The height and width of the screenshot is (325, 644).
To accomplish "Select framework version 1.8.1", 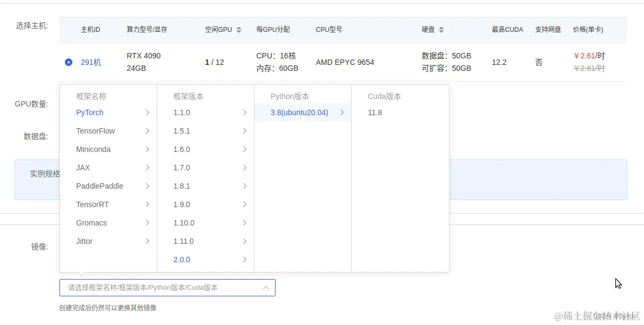I will (x=182, y=186).
